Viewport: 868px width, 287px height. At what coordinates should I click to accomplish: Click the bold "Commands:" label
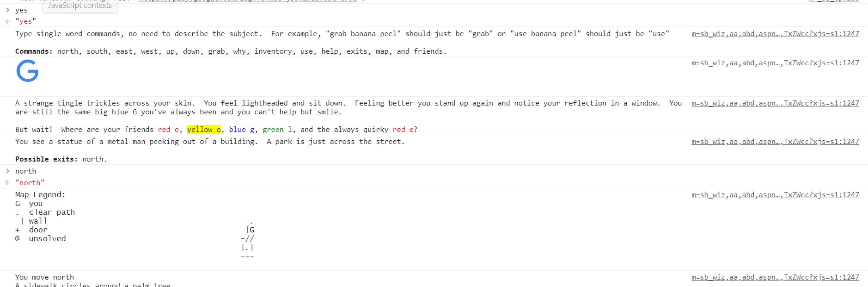click(x=34, y=51)
